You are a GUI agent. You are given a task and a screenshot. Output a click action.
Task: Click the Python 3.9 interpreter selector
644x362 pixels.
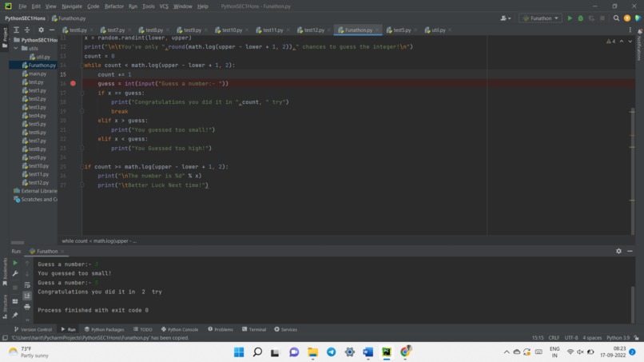click(618, 338)
